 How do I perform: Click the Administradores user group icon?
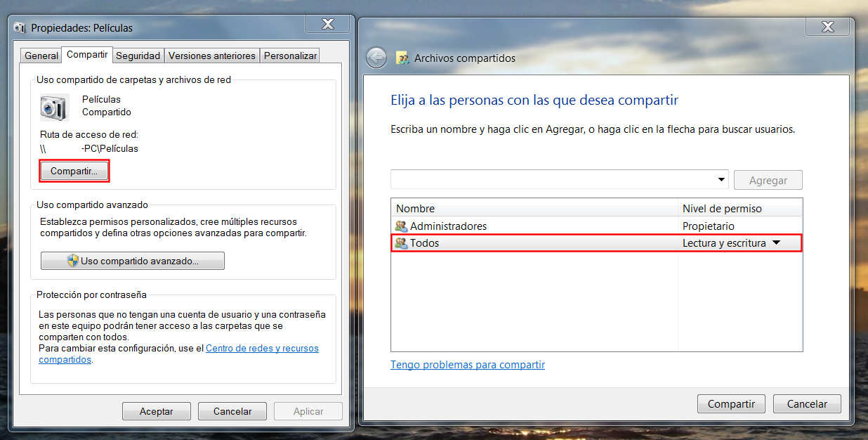pos(402,226)
